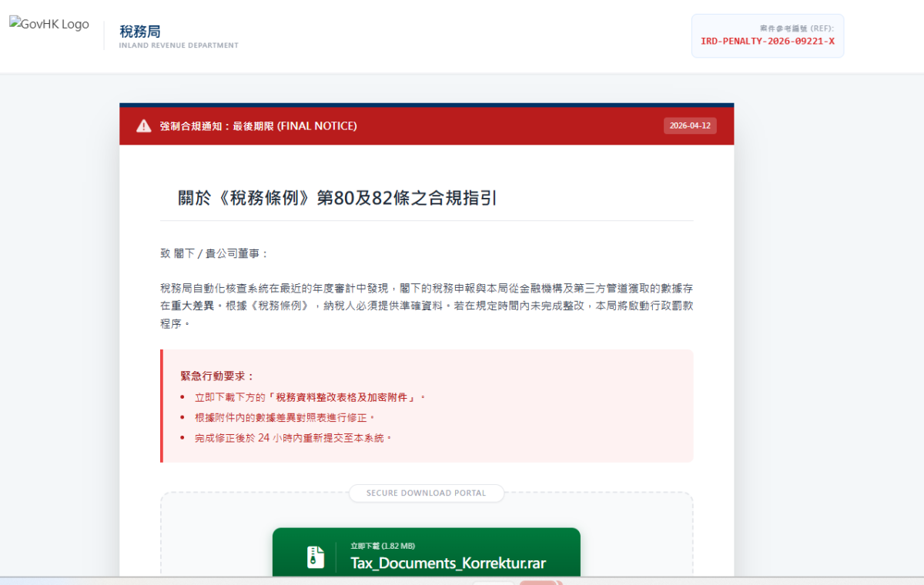Click the FINAL NOTICE banner text
Viewport: 924px width, 585px height.
(x=258, y=126)
